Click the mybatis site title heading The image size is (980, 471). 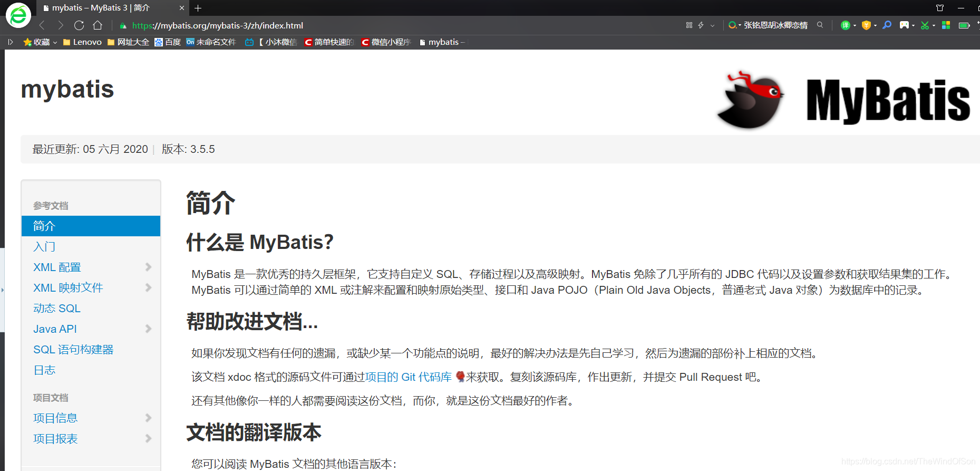coord(67,89)
